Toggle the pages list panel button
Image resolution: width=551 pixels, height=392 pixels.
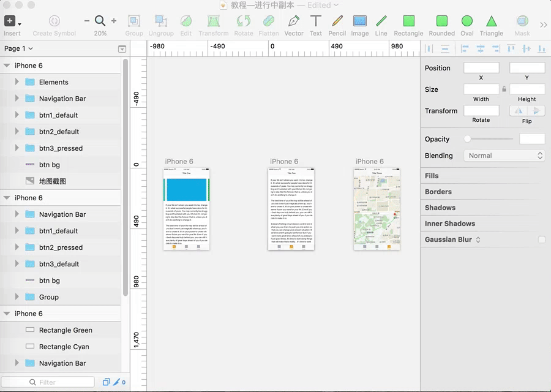coord(122,49)
